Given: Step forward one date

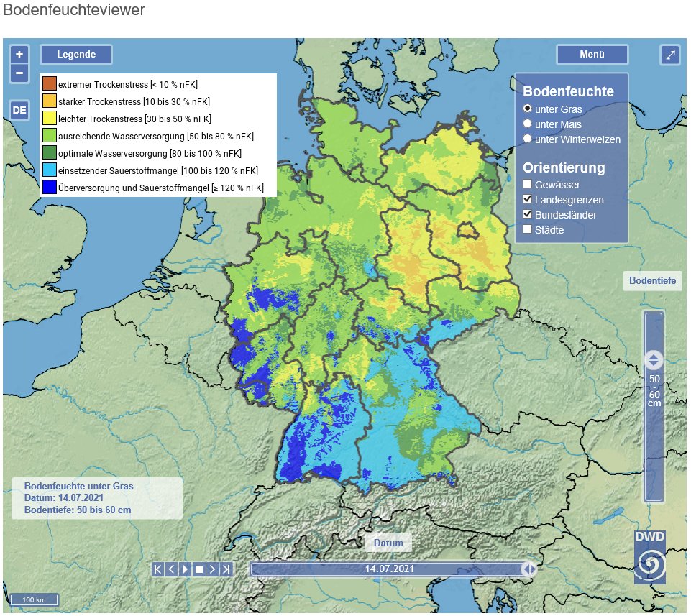Looking at the screenshot, I should point(213,568).
